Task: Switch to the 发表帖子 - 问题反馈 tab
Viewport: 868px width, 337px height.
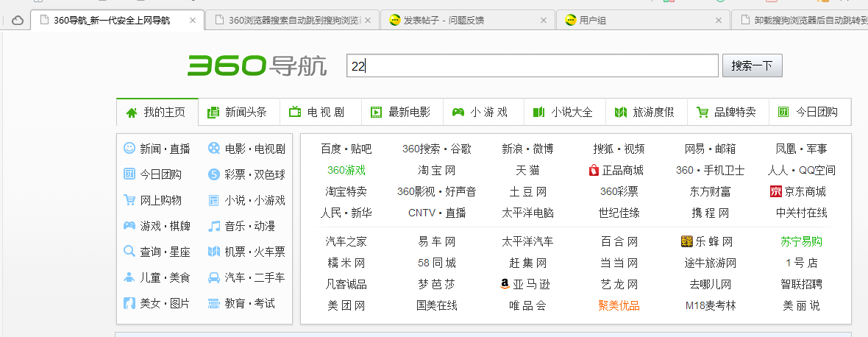Action: tap(466, 21)
